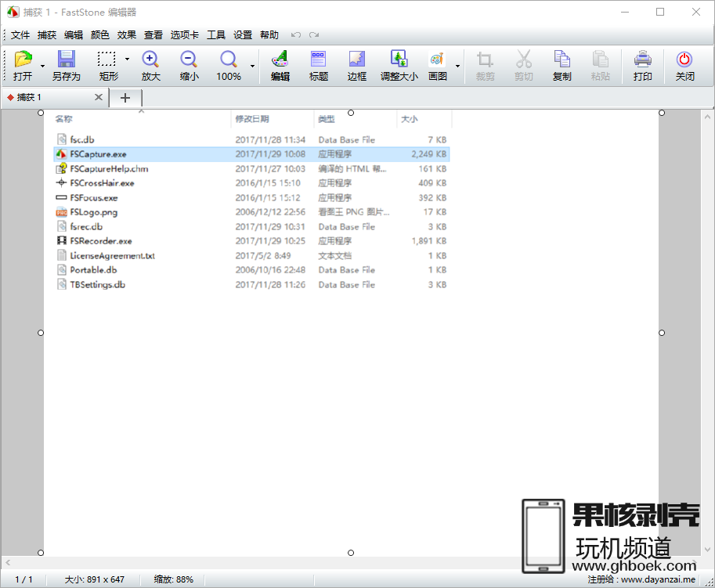Click 大小: 891 x 647 status entry
715x588 pixels.
coord(95,579)
